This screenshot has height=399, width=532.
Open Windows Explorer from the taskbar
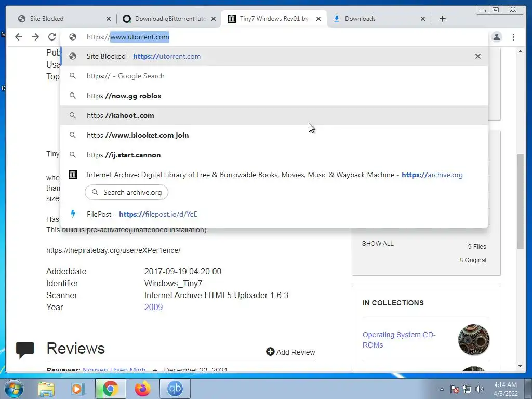(46, 389)
